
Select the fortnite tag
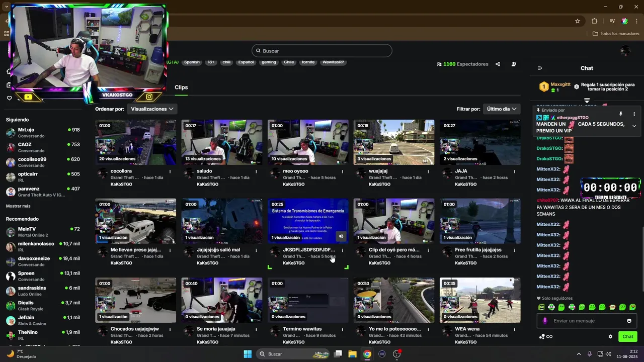pyautogui.click(x=308, y=62)
